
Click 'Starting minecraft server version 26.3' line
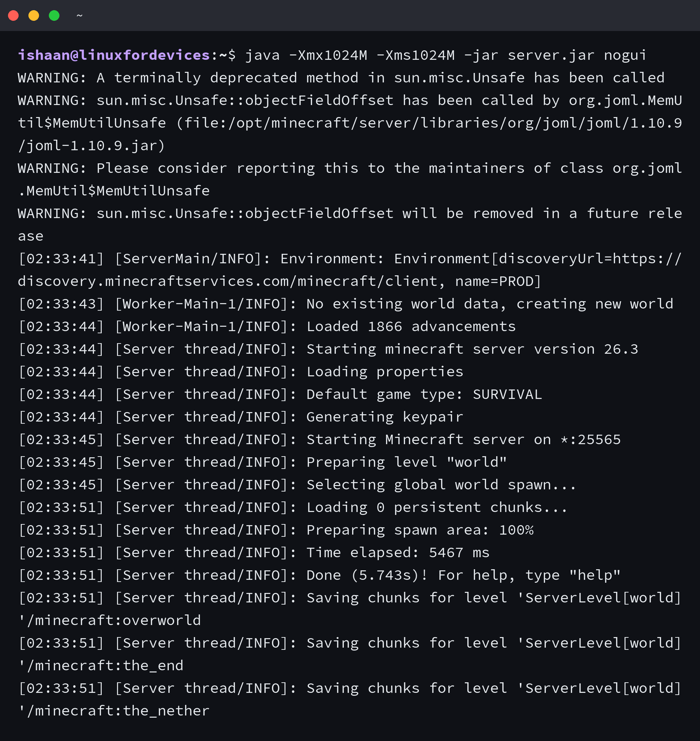click(328, 349)
